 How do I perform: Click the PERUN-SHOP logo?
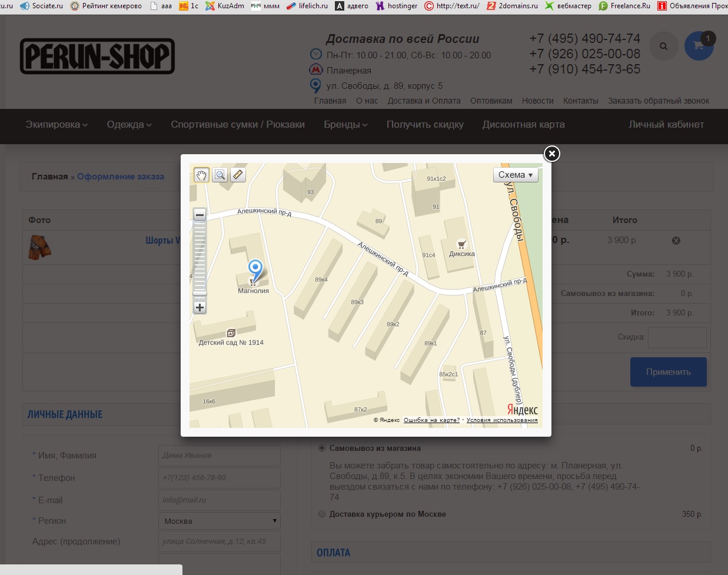tap(97, 56)
